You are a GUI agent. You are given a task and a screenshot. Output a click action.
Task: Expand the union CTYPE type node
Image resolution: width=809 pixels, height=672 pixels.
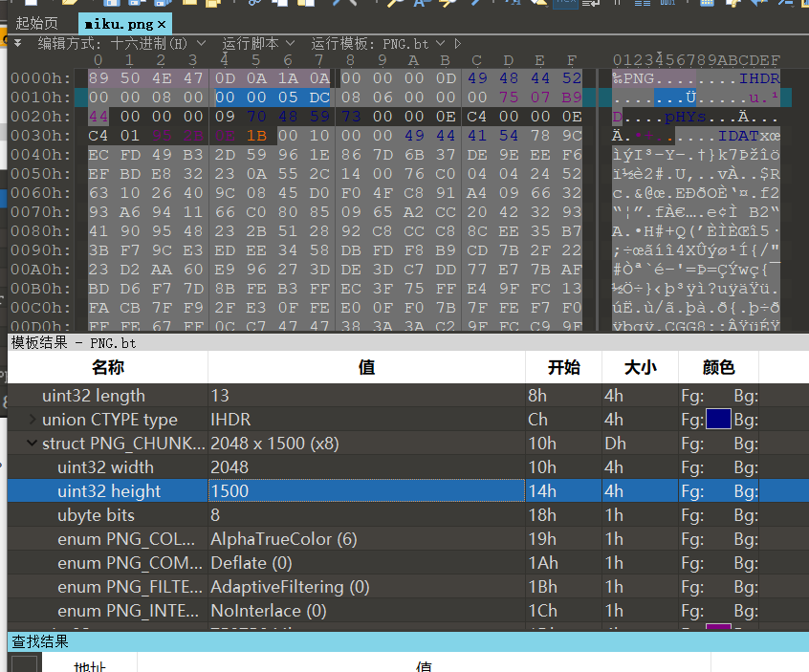coord(33,420)
